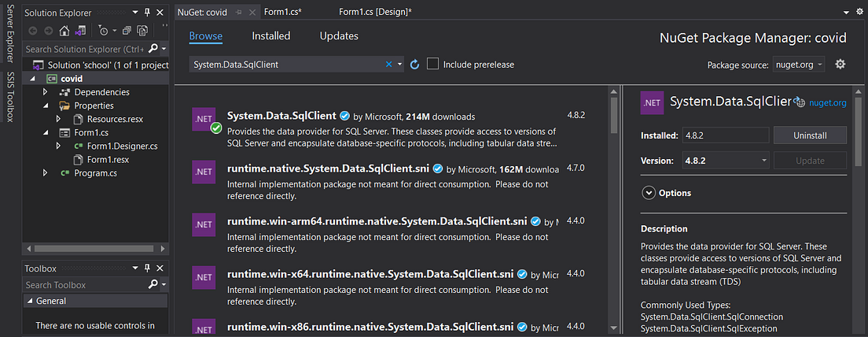Click the Solution Explorer search magnifier icon
Screen dimensions: 868x337
tap(153, 49)
